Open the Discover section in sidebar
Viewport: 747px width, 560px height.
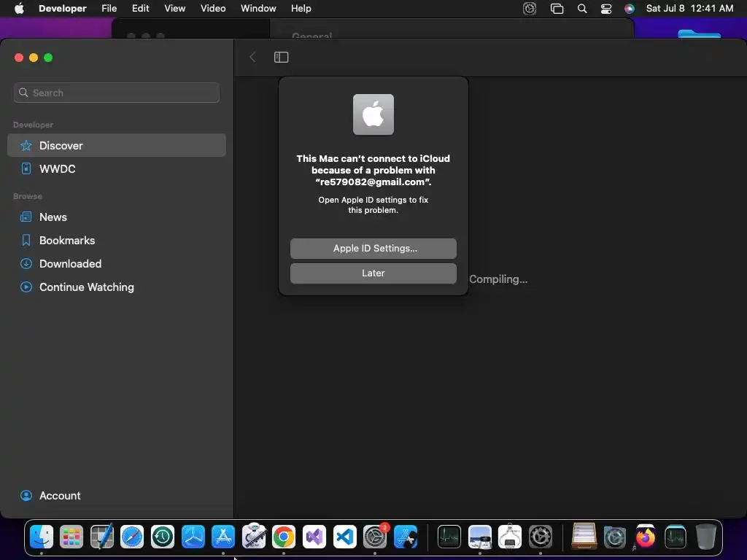[x=116, y=145]
